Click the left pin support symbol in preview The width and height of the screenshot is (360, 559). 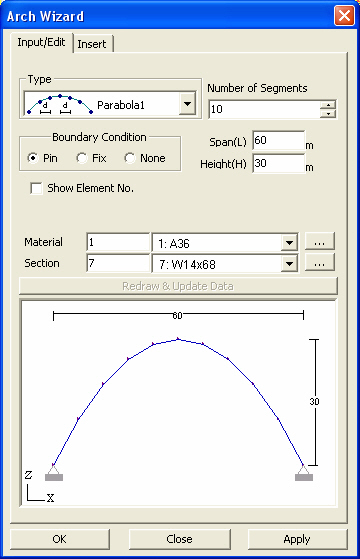point(54,473)
